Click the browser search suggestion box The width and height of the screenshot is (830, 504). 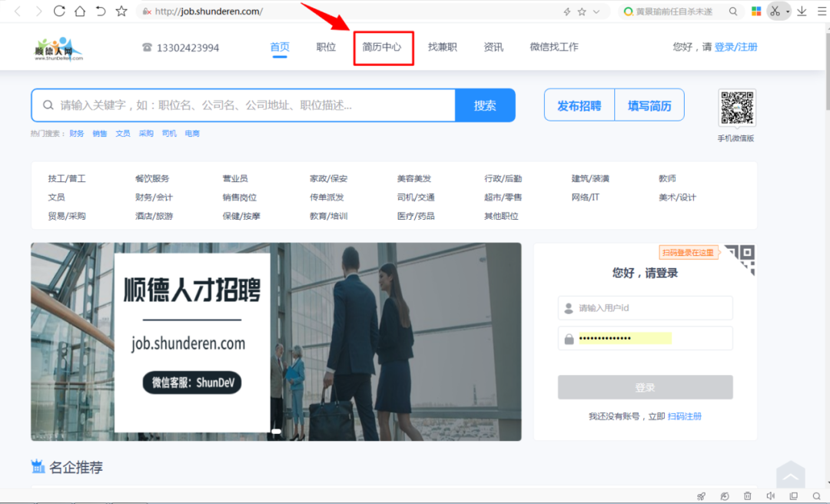(x=680, y=12)
